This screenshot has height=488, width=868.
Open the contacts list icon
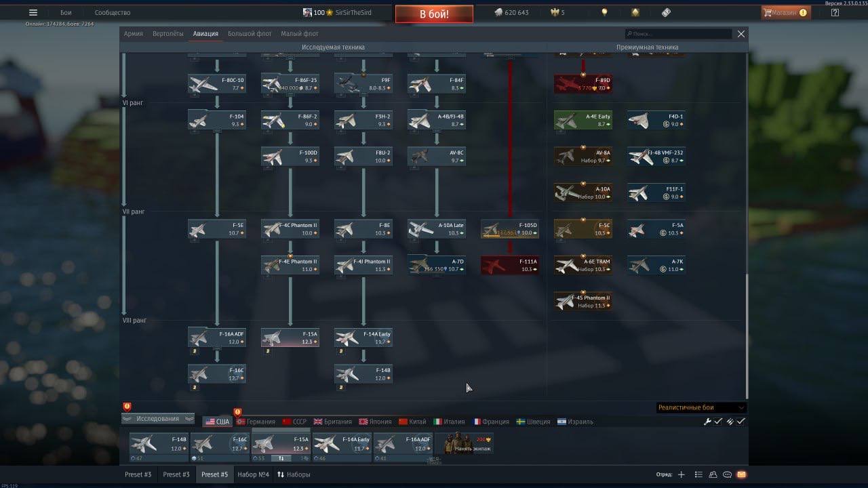(x=698, y=474)
